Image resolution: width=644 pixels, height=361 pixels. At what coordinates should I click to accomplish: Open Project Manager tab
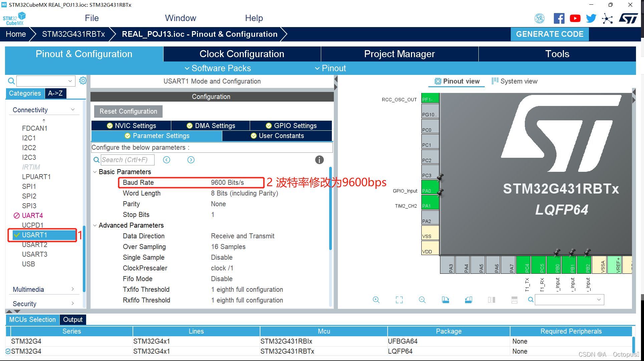pos(399,54)
